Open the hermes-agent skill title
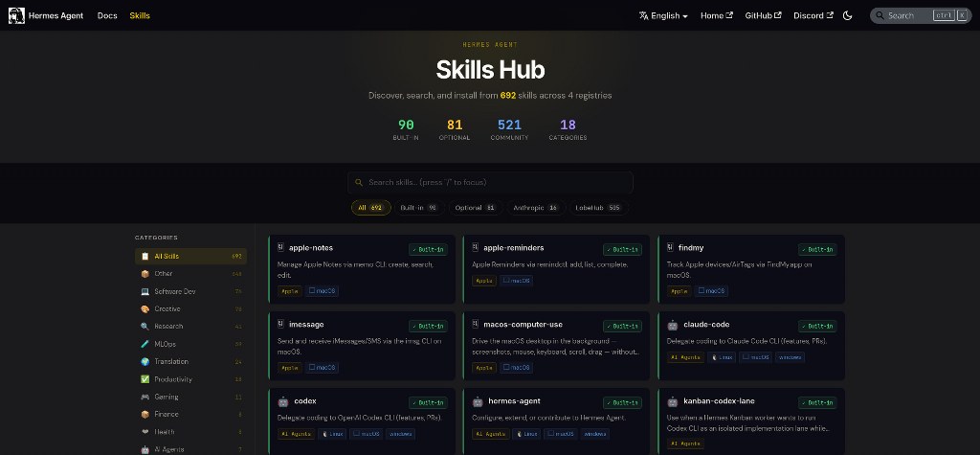 [x=514, y=400]
